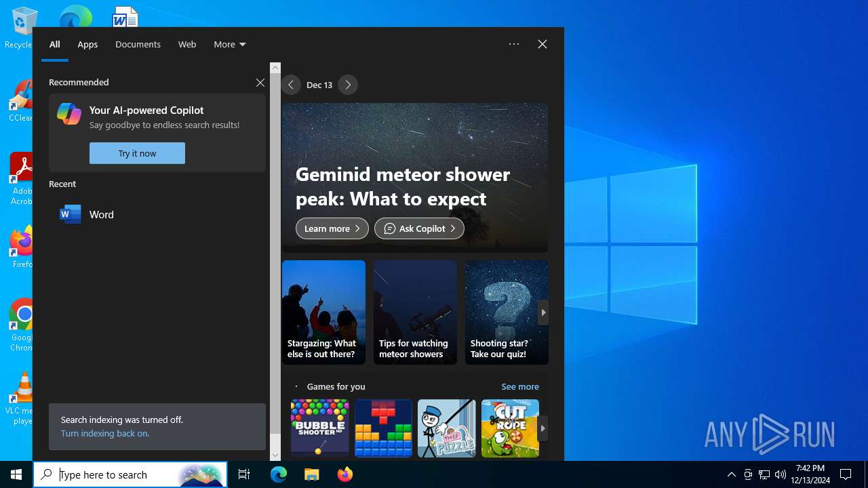868x488 pixels.
Task: Click the scrollbar up arrow
Action: [275, 68]
